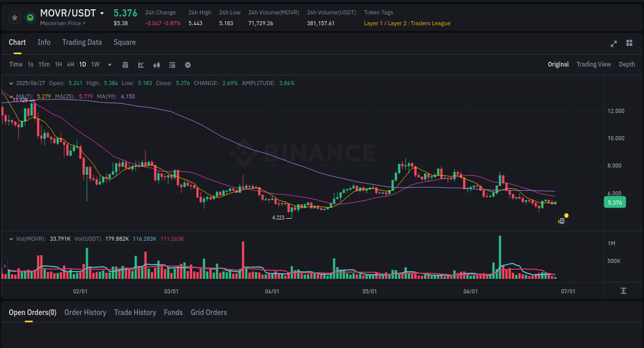Open the chart layout widgets icon
The height and width of the screenshot is (348, 644).
click(629, 44)
